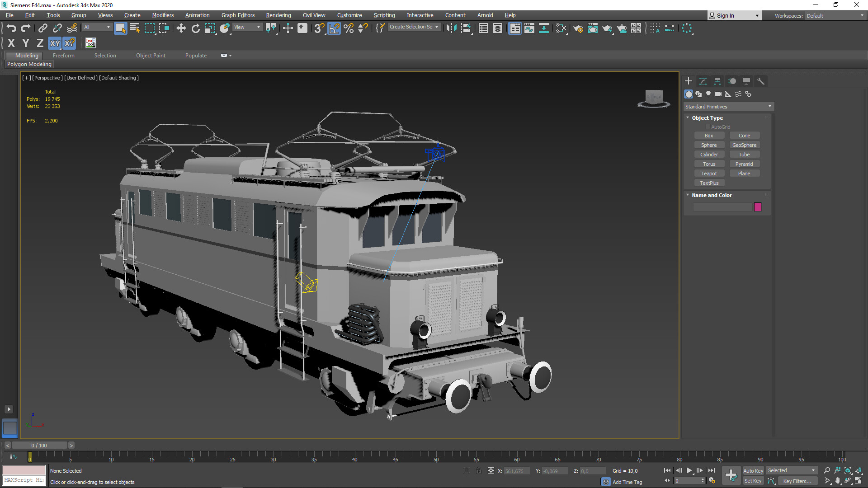This screenshot has height=488, width=868.
Task: Click the Undo icon
Action: tap(11, 28)
